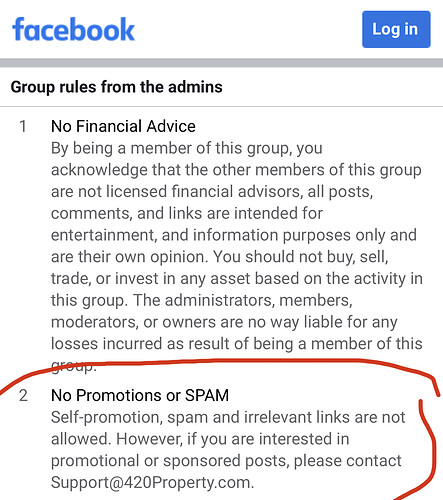Click the text 'The administrators, members'
Screen dimensions: 443x500
(242, 300)
